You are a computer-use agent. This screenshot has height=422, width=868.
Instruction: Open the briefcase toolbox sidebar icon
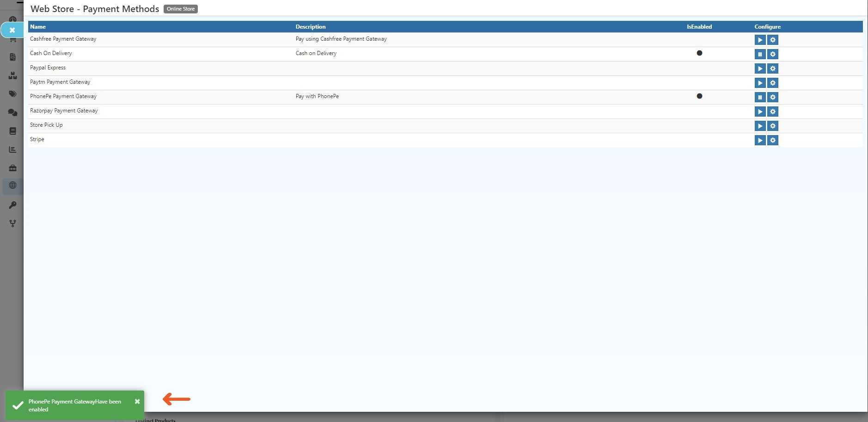click(12, 168)
